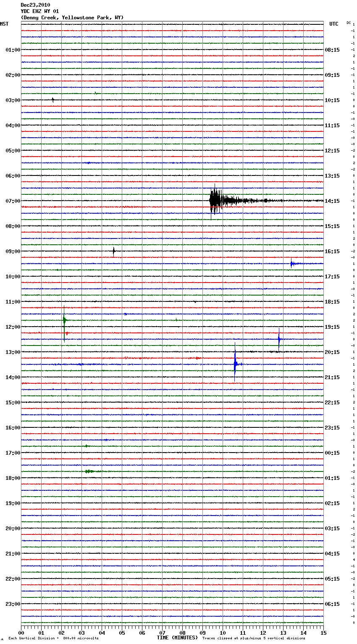Click the minute 10 tick label on axis
Screen dimensions: 357x644
(223, 633)
